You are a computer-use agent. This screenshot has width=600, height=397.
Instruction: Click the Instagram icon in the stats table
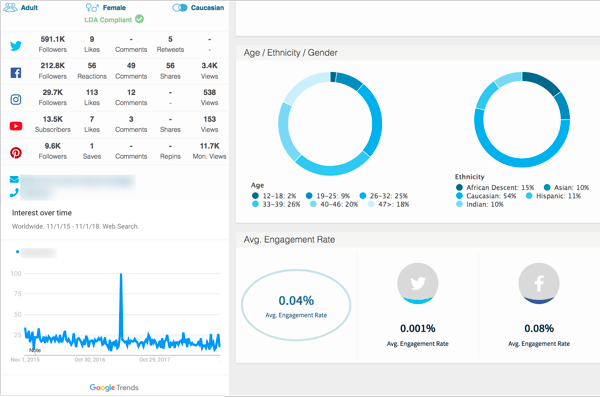[x=16, y=100]
